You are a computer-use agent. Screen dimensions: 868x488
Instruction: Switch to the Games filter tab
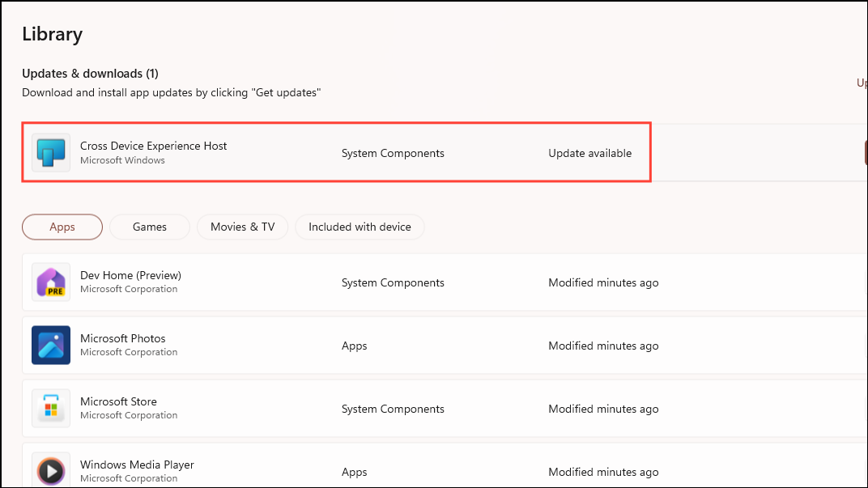[150, 227]
